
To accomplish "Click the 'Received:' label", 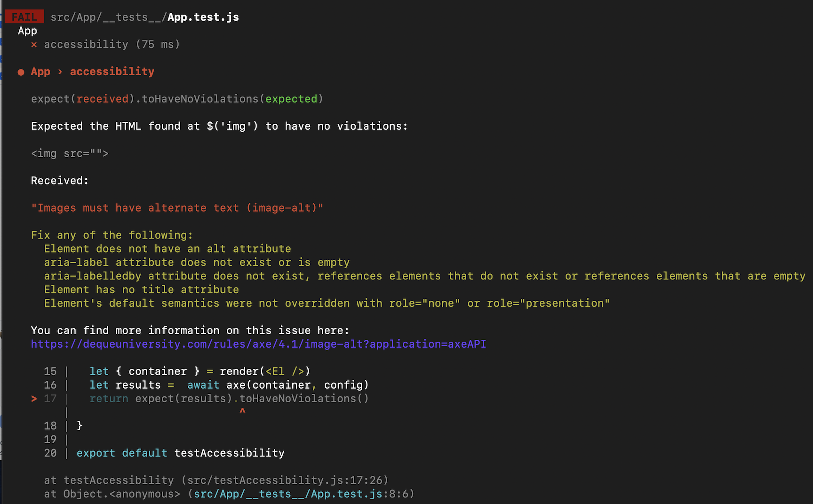I will (60, 181).
